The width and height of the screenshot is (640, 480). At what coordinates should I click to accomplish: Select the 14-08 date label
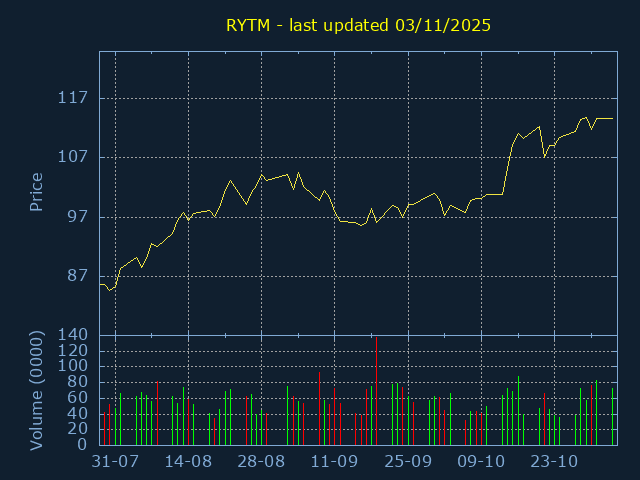pos(188,462)
